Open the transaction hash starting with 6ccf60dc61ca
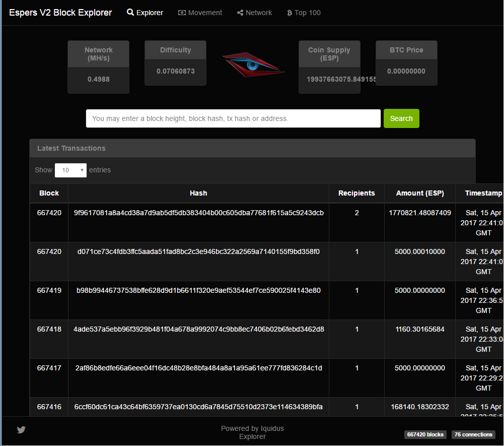Viewport: 504px width, 446px height. click(x=199, y=407)
